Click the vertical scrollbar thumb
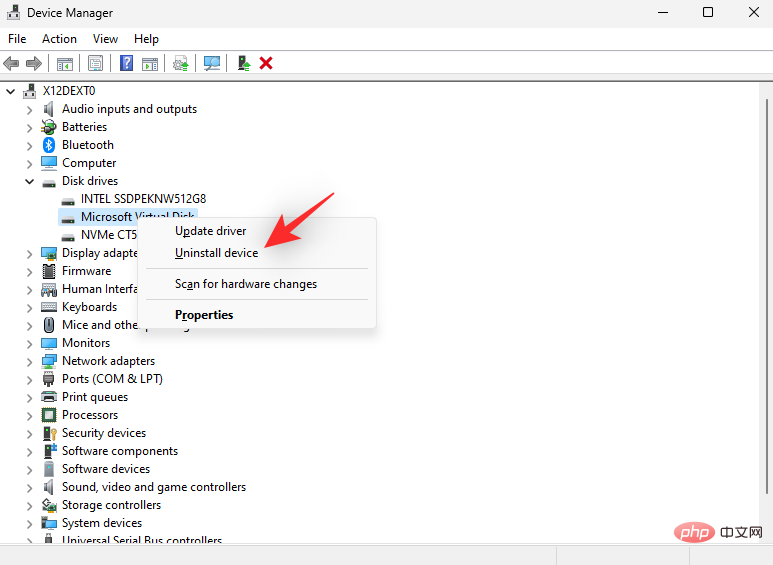 click(x=767, y=296)
